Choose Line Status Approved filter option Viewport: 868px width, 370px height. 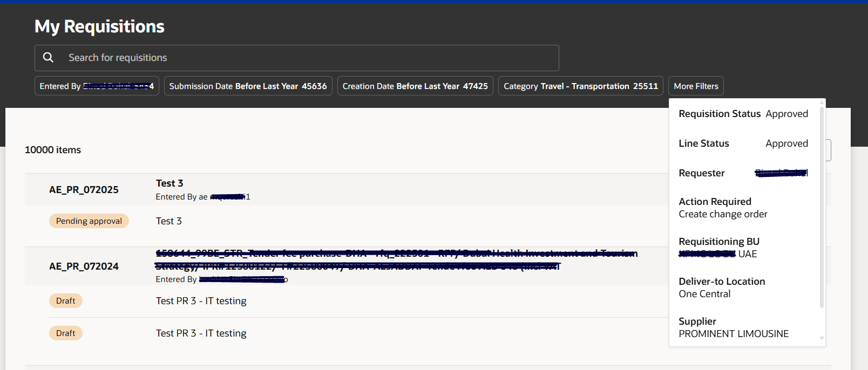coord(743,143)
